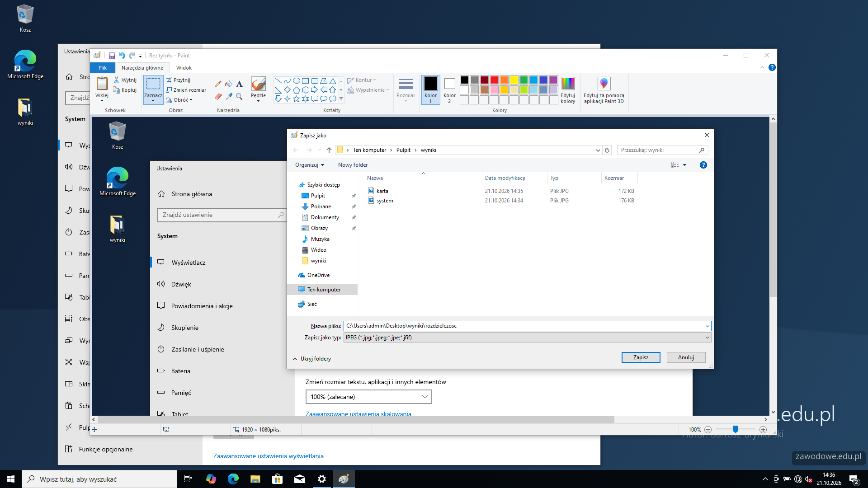Click the Up arrow in Save dialog navigation
This screenshot has width=868, height=488.
click(329, 150)
